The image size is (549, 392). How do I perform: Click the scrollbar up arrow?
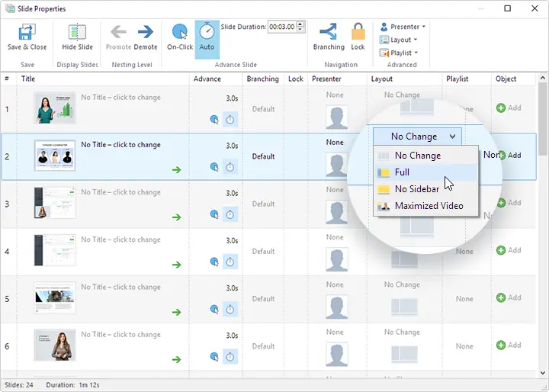(543, 78)
